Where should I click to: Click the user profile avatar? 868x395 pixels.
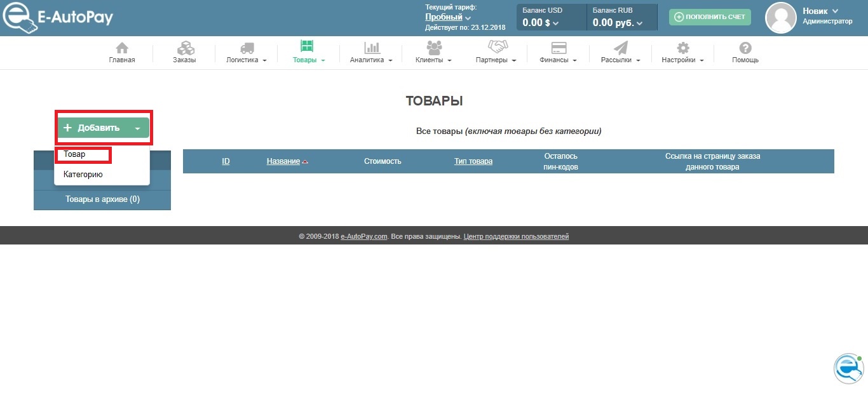tap(781, 18)
